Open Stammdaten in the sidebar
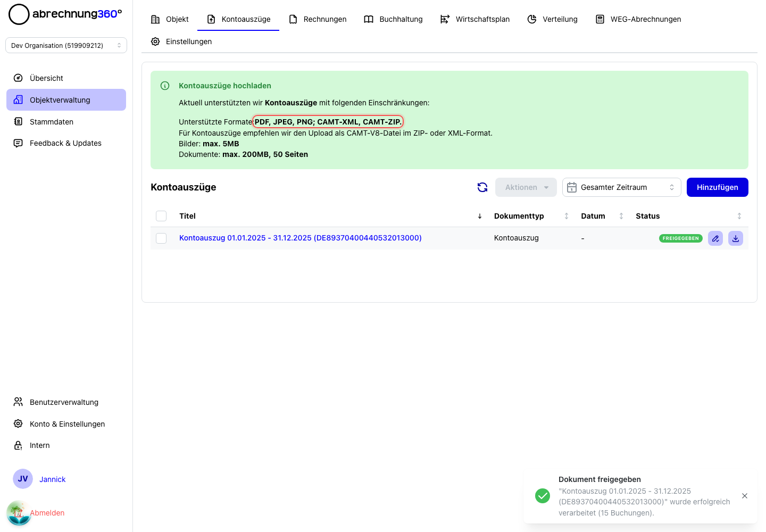 [66, 122]
